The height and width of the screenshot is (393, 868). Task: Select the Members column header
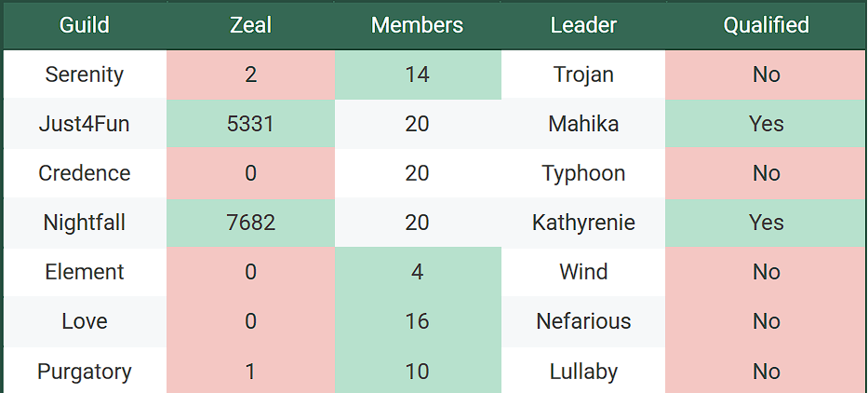point(418,25)
